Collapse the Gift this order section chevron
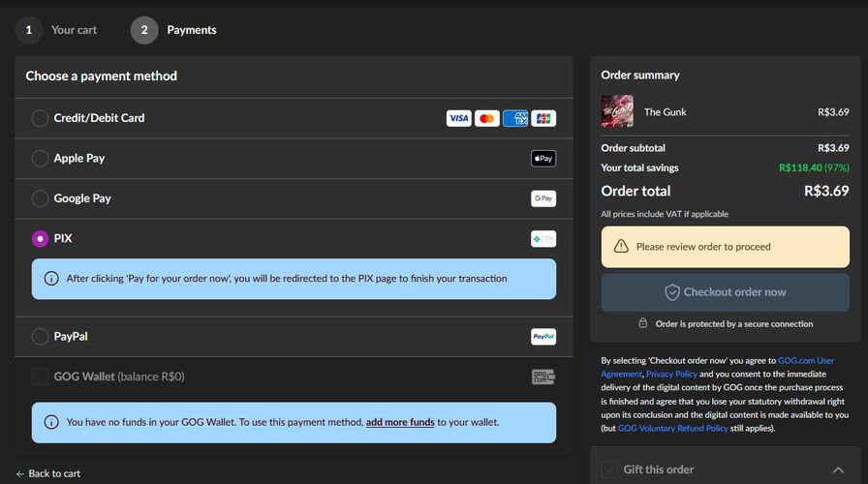Screen dimensions: 868x484 (x=838, y=469)
